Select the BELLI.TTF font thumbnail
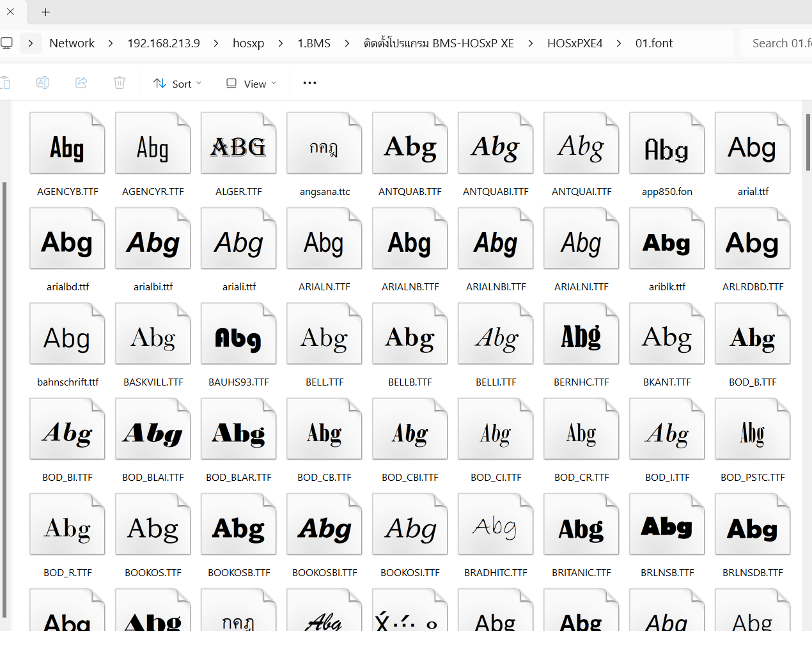 496,334
